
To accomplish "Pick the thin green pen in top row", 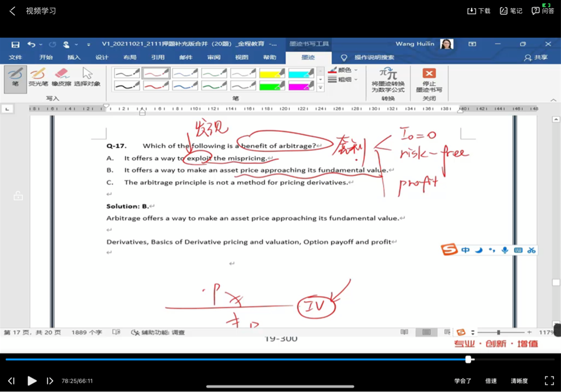I will [214, 73].
